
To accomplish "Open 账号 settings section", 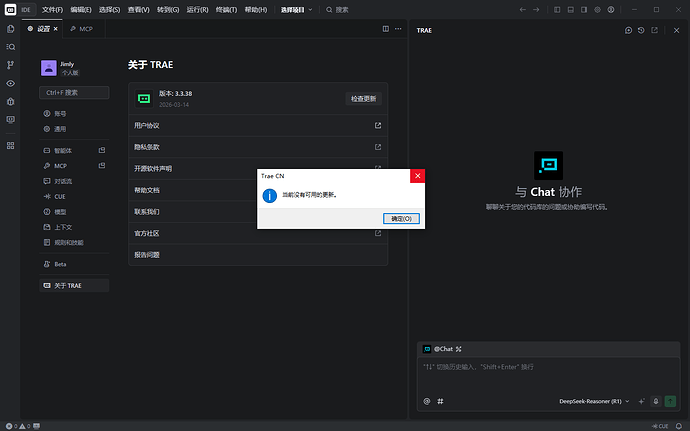I will click(x=74, y=114).
